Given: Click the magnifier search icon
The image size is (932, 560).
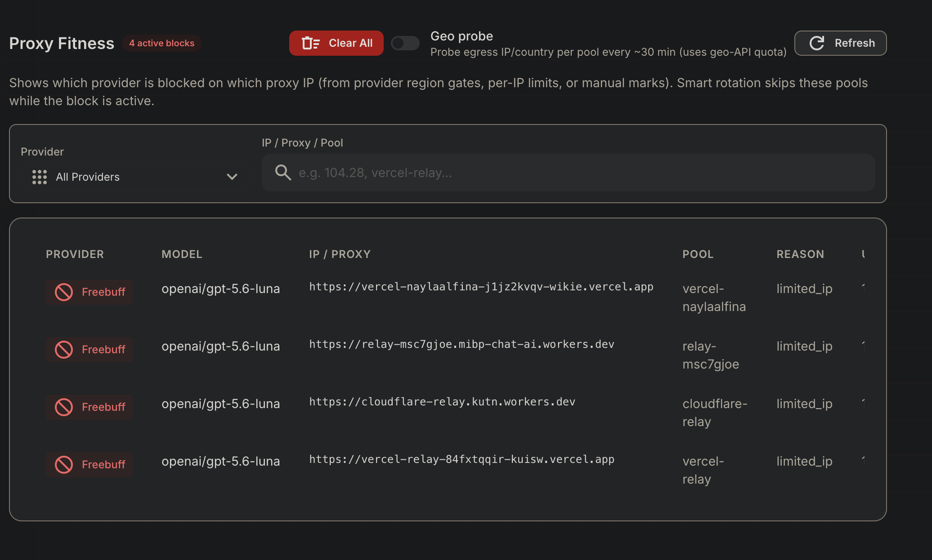Looking at the screenshot, I should [x=283, y=173].
